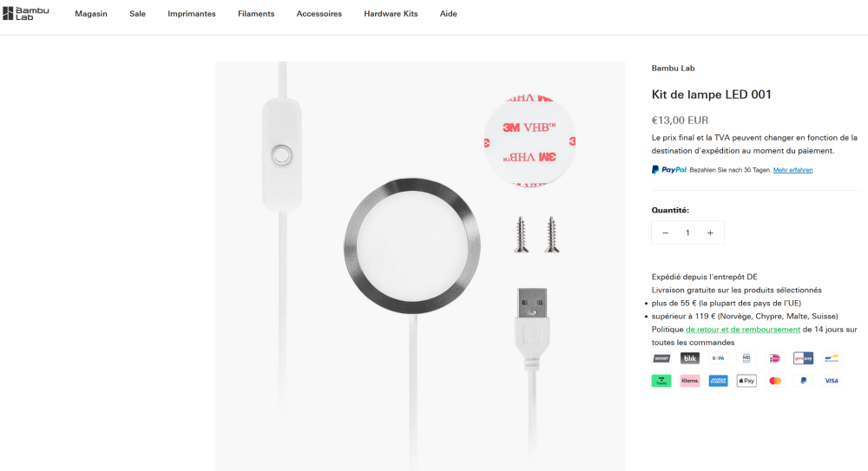Go to the Hardware Kits section
The height and width of the screenshot is (471, 868).
[391, 14]
